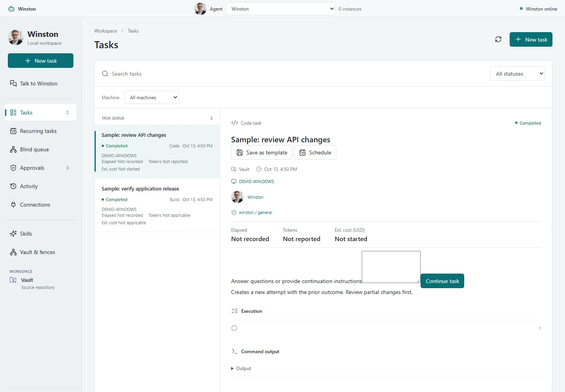
Task: Select task Sample: verify application release
Action: pyautogui.click(x=157, y=205)
